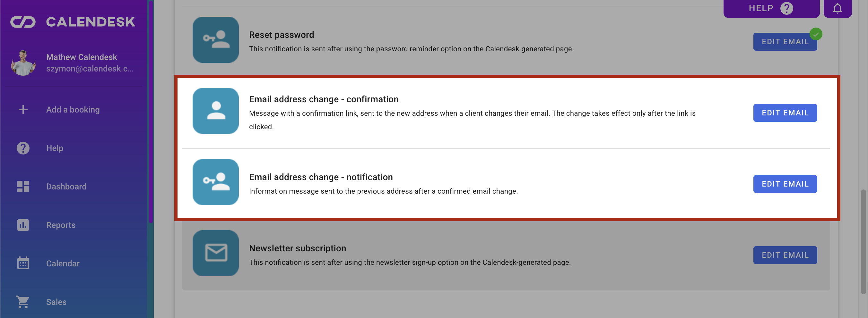Click the Dashboard grid icon

point(23,187)
